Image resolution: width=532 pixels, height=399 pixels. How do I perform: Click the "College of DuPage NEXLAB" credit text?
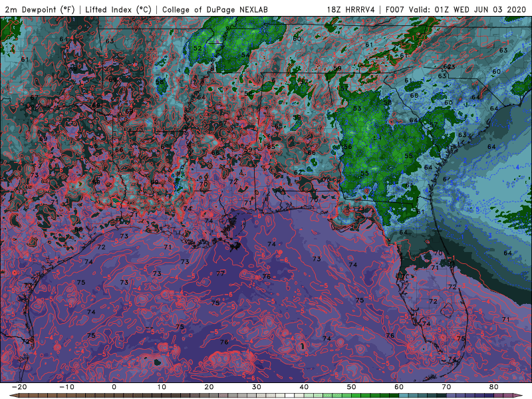215,9
